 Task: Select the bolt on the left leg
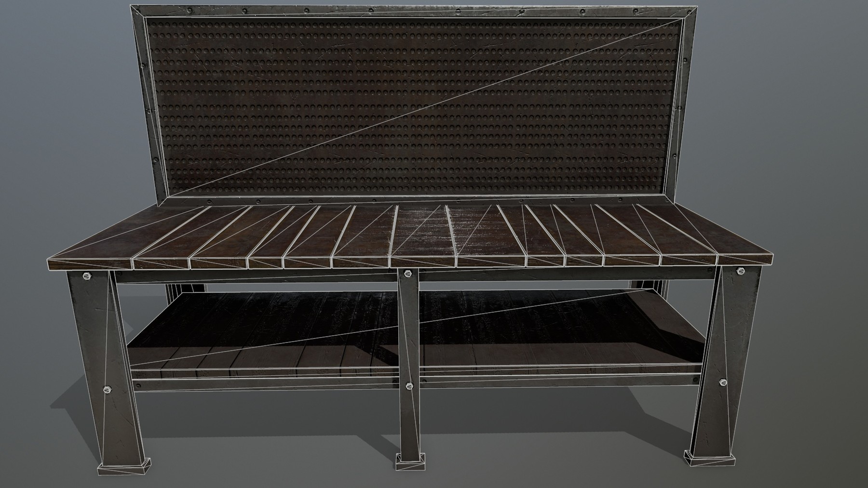click(86, 275)
